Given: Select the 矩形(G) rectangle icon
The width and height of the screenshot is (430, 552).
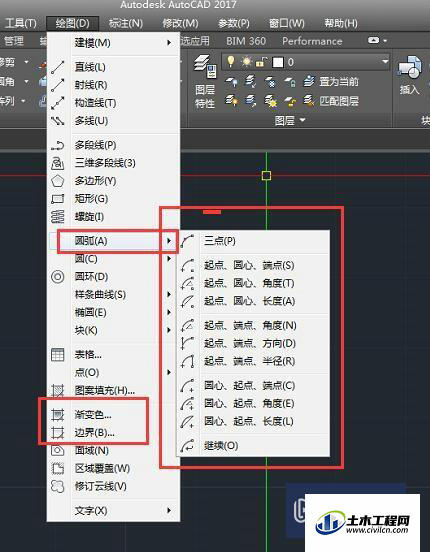Looking at the screenshot, I should click(57, 199).
